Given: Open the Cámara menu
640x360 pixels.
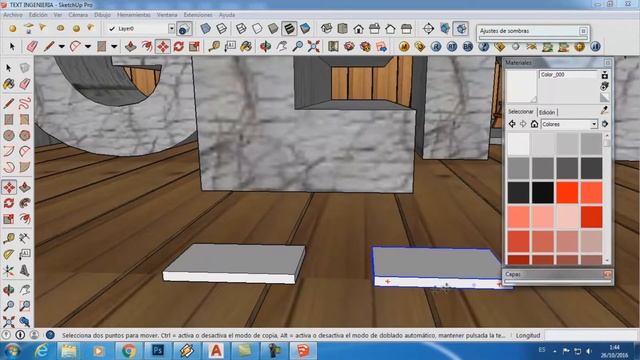Looking at the screenshot, I should pos(78,15).
